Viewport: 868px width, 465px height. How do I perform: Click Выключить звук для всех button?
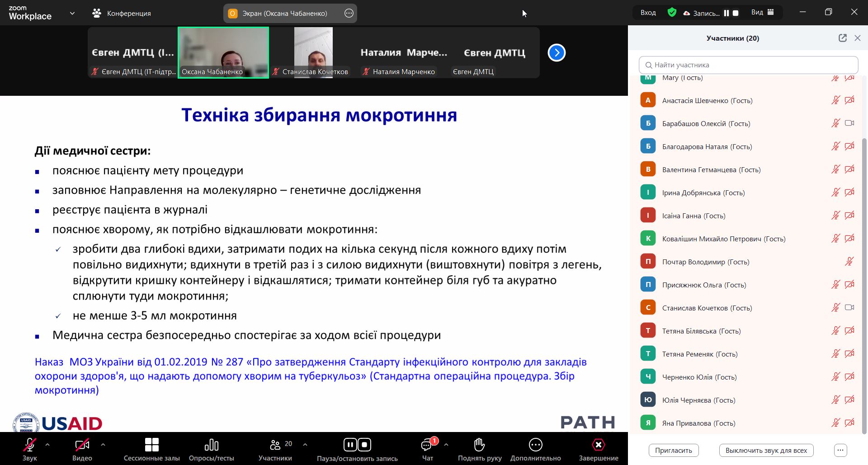766,450
